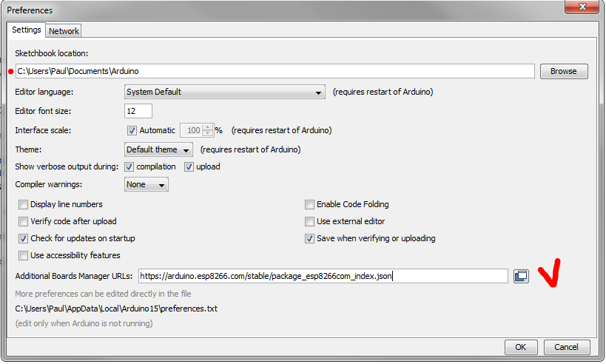The height and width of the screenshot is (364, 606).
Task: Toggle verbose output during upload
Action: (189, 167)
